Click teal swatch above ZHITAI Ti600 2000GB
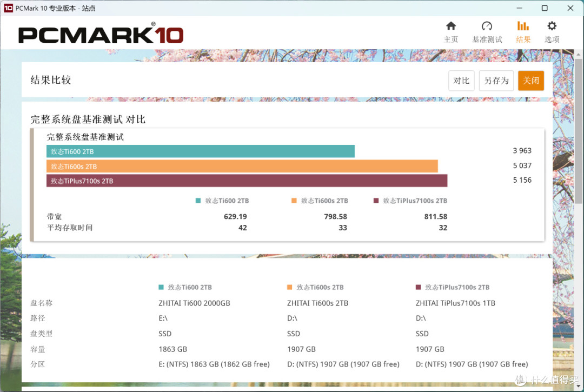This screenshot has height=392, width=584. [x=161, y=287]
